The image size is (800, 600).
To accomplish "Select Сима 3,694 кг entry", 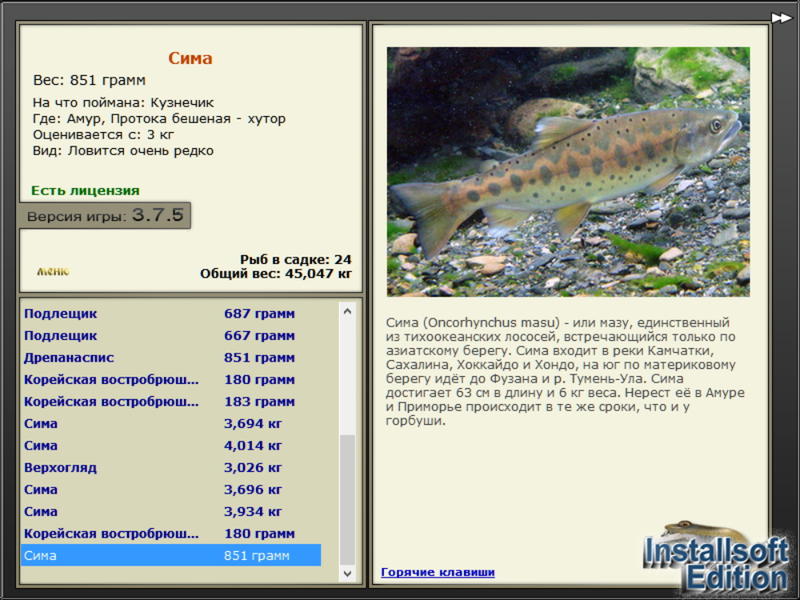I will click(x=171, y=423).
